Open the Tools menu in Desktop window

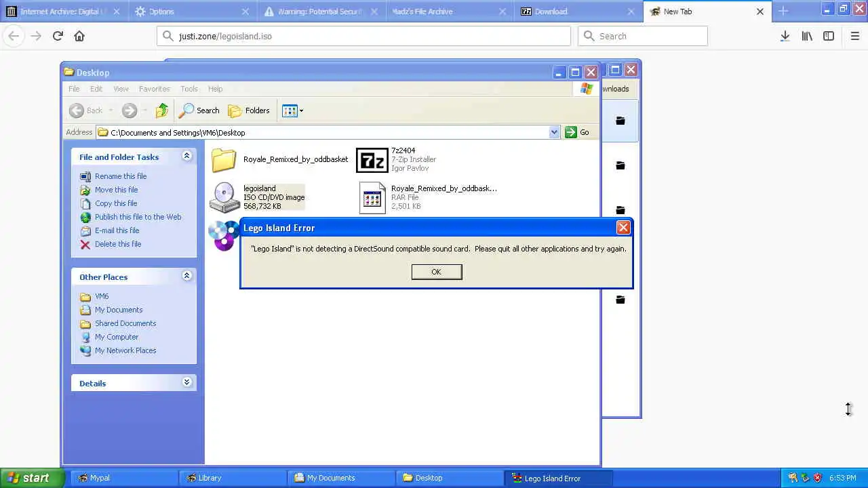[x=189, y=89]
